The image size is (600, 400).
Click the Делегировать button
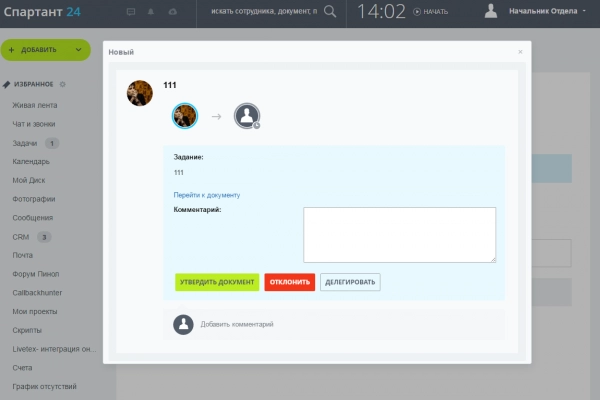coord(350,282)
